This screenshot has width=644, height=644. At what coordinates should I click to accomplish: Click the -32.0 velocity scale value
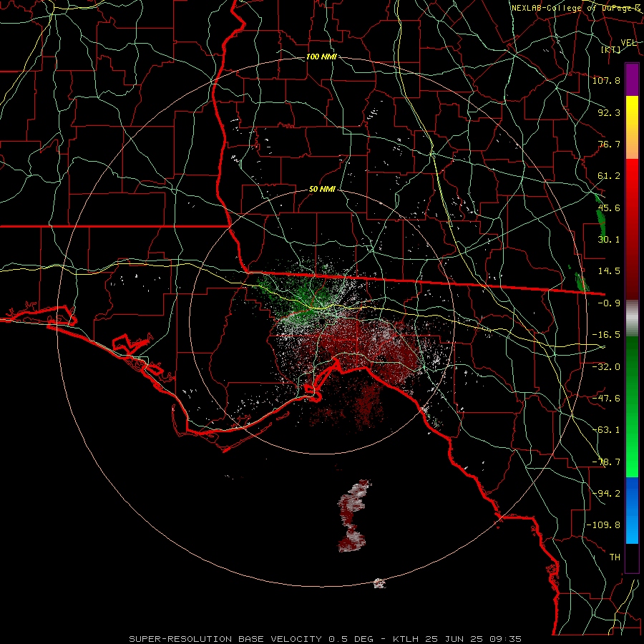(606, 367)
